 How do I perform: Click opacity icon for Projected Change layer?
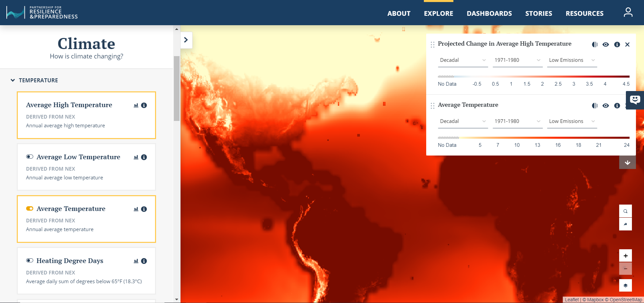595,45
